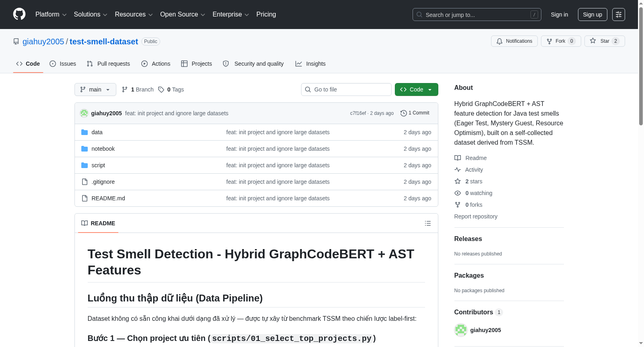Open the Insights tab
The height and width of the screenshot is (347, 644).
(x=310, y=64)
